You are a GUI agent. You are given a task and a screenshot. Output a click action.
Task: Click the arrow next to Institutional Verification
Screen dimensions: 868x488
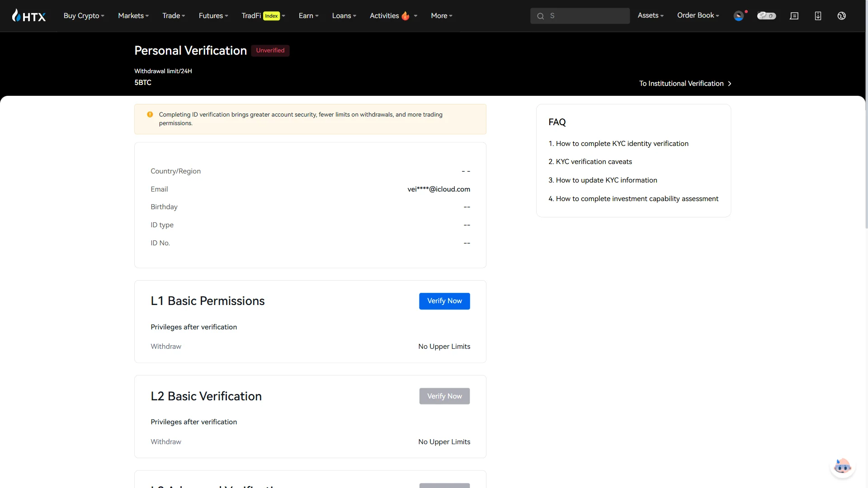(729, 84)
